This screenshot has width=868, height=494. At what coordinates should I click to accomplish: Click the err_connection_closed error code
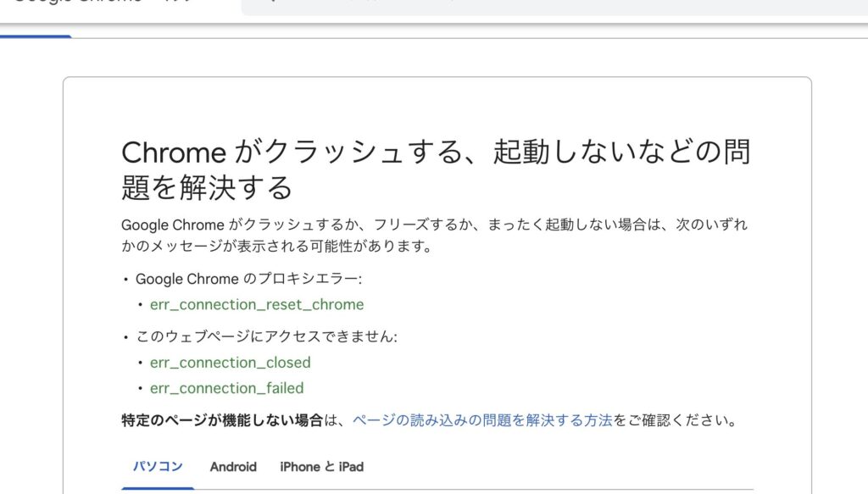(x=231, y=363)
